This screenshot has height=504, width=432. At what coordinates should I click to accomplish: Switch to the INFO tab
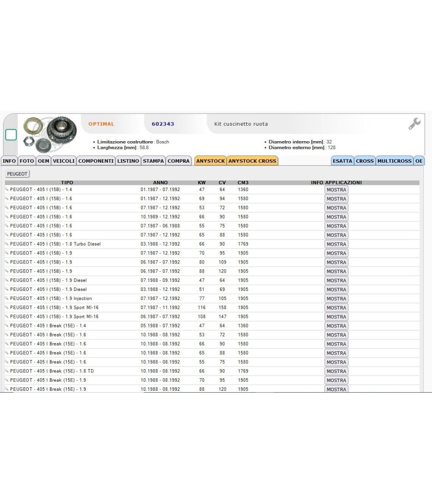click(x=9, y=161)
